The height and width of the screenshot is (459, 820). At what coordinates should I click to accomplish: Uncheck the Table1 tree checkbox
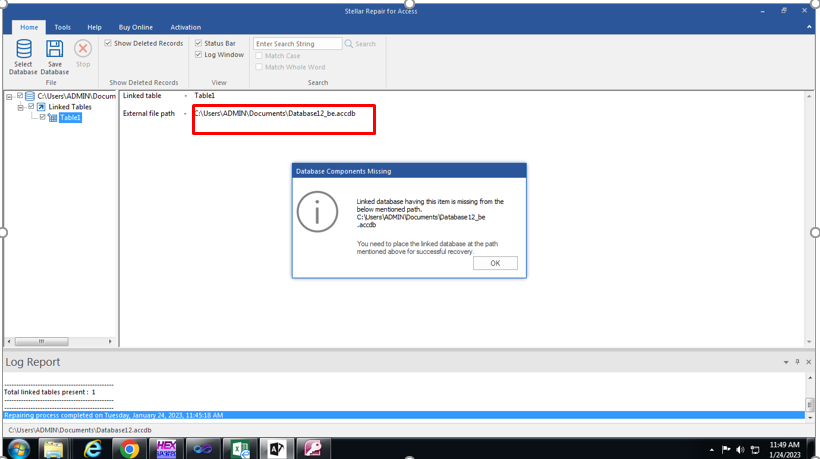42,117
